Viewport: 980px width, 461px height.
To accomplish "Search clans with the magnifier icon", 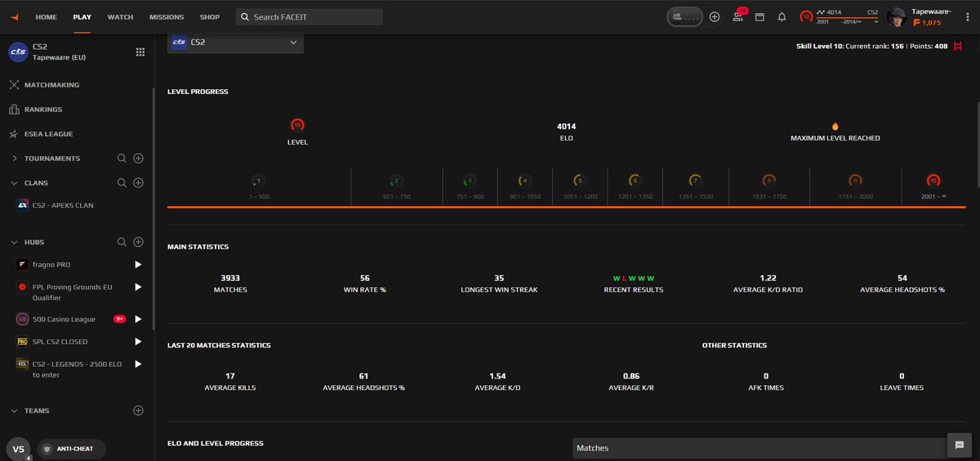I will point(122,183).
